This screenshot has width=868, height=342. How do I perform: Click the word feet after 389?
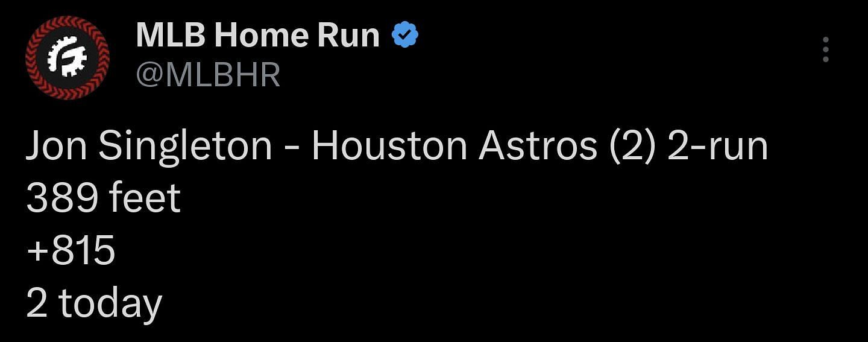144,198
